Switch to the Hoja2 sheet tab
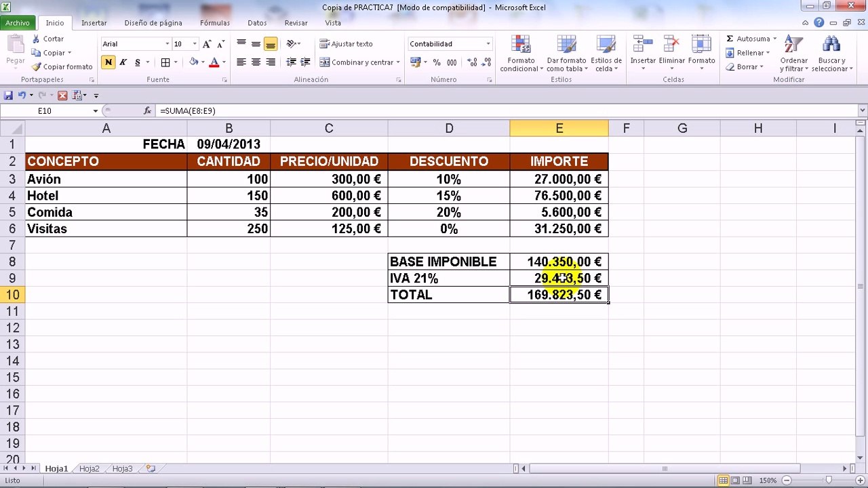868x488 pixels. (90, 468)
